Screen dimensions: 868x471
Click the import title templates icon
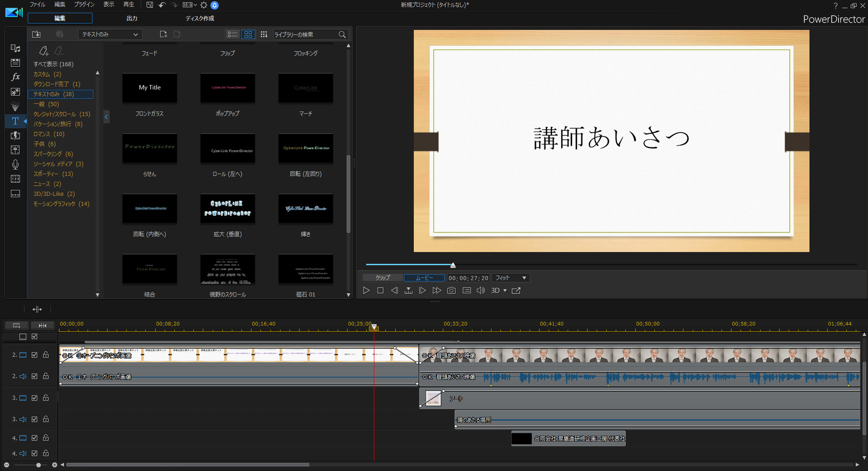click(x=36, y=34)
